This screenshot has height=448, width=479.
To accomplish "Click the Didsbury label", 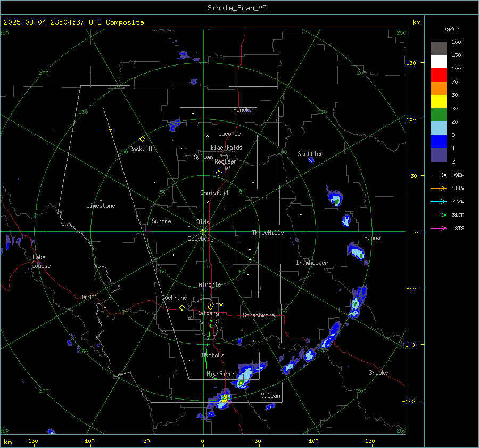I will (201, 239).
